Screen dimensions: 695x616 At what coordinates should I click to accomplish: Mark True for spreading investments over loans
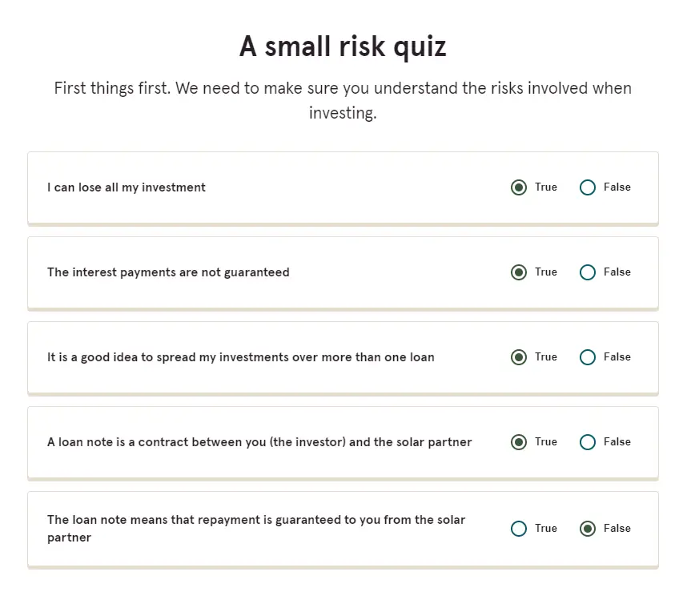519,357
